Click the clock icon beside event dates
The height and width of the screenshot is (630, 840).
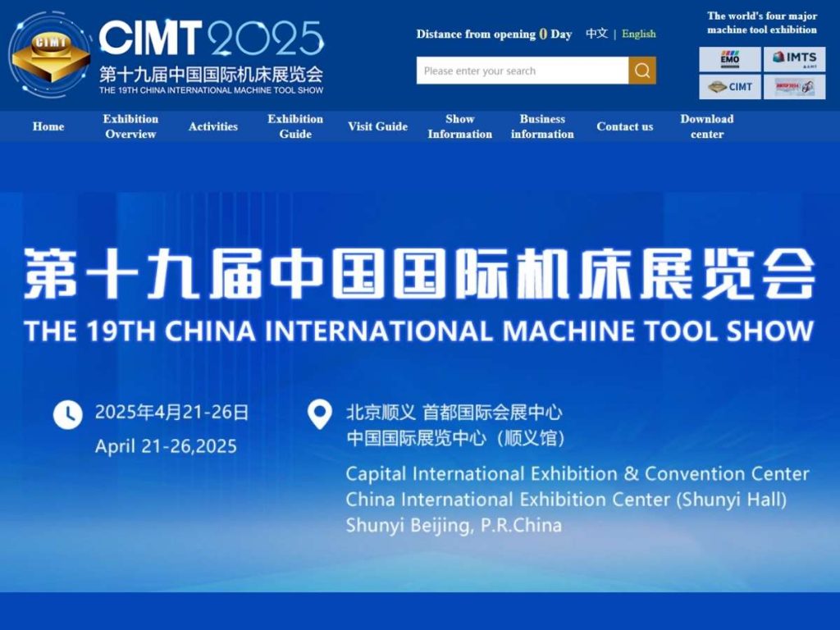tap(67, 414)
